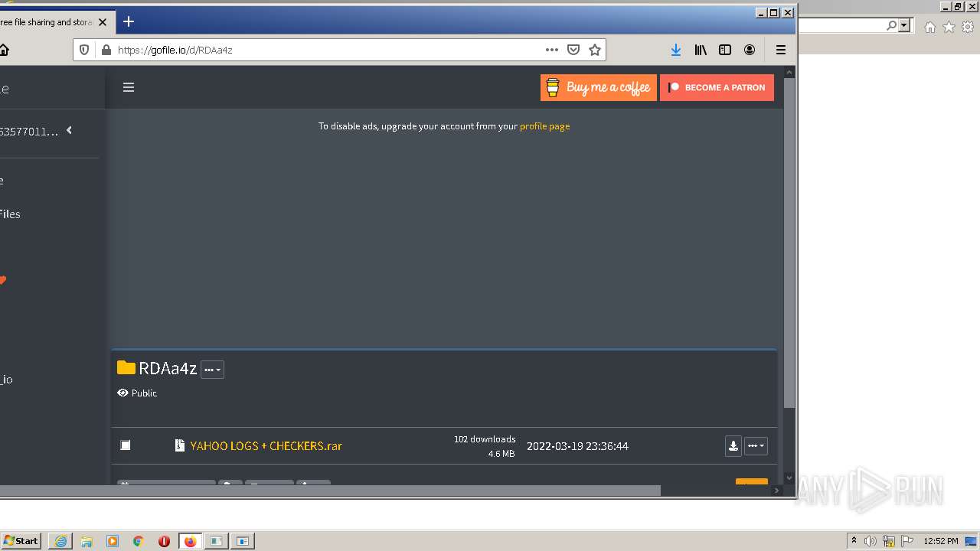The image size is (980, 551).
Task: Launch Opera from taskbar
Action: (164, 541)
